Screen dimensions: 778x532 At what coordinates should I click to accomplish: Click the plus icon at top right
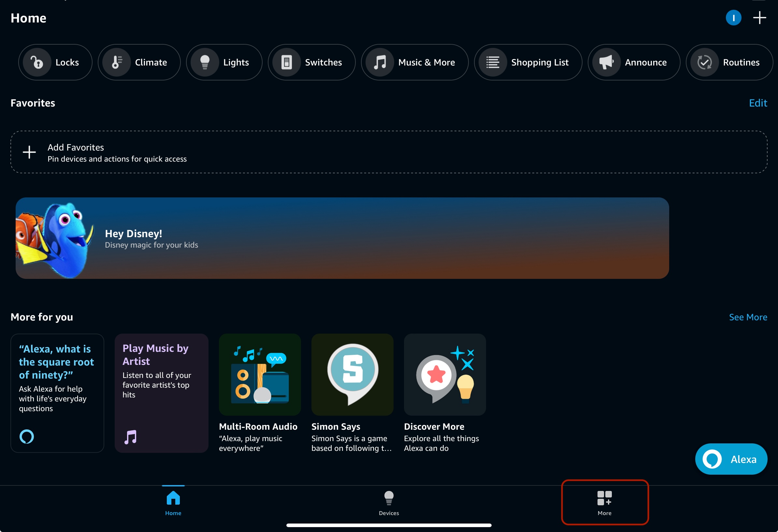tap(759, 18)
